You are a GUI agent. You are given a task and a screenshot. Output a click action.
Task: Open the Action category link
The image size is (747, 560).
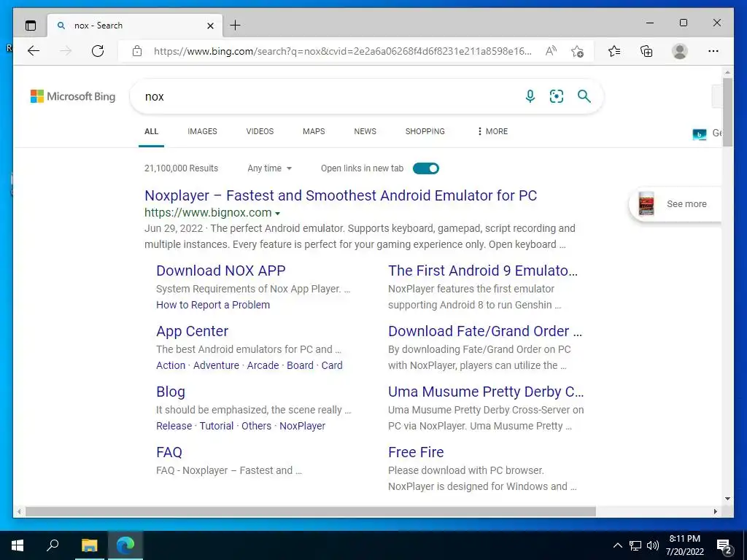tap(171, 365)
